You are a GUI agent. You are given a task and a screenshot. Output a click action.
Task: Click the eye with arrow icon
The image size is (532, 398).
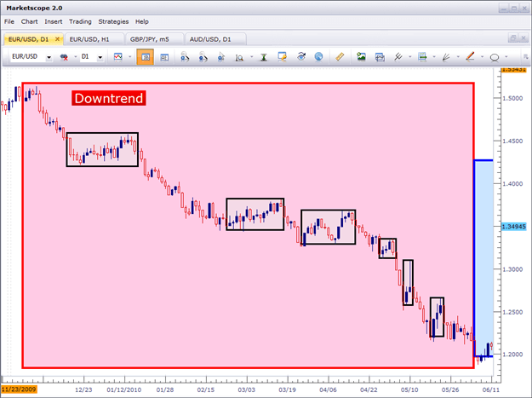pyautogui.click(x=301, y=56)
